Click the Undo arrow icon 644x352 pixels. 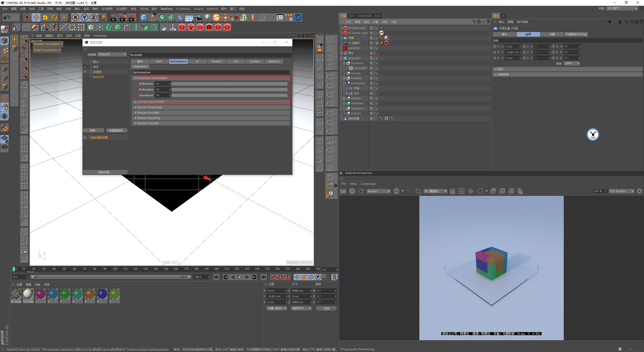point(7,17)
